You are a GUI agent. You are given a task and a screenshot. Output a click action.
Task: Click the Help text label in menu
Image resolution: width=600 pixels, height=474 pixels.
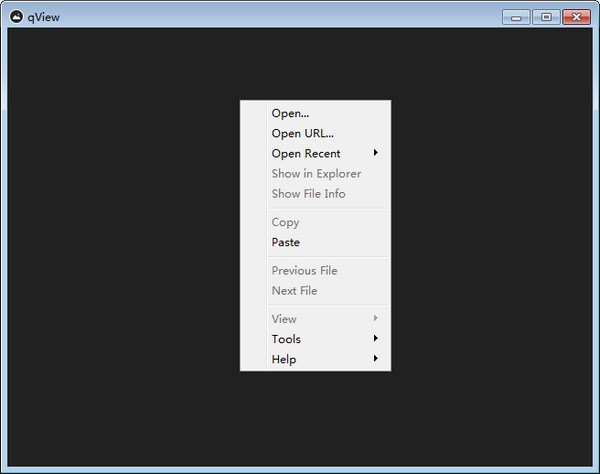284,359
